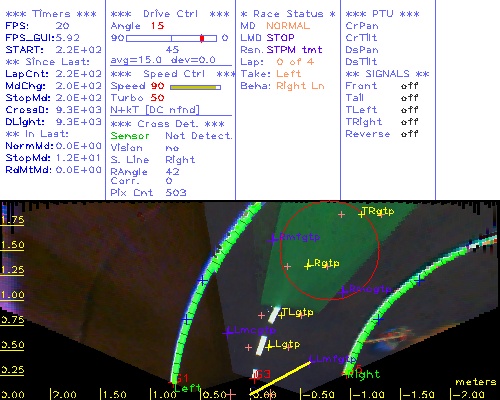Click the Drive Ctrl section header
The width and height of the screenshot is (500, 400).
[170, 14]
